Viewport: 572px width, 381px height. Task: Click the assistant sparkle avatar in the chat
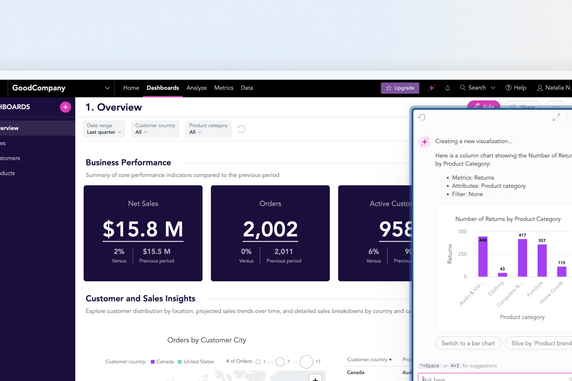click(x=424, y=142)
